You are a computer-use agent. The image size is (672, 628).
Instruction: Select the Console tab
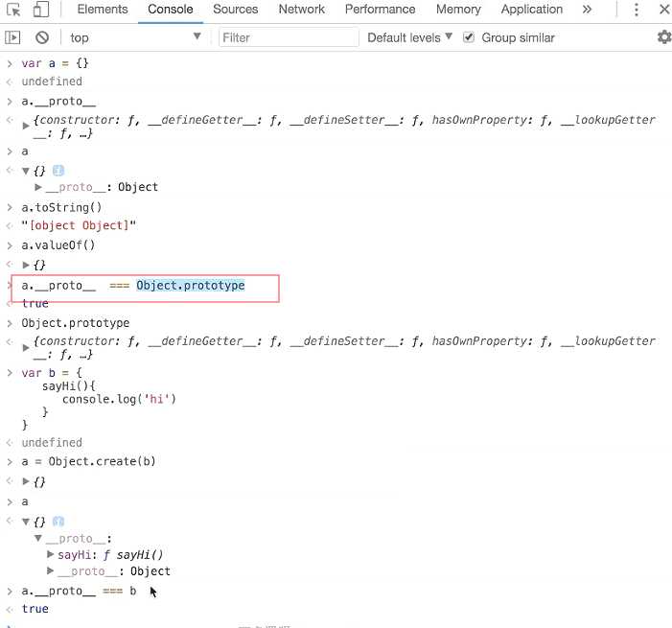tap(170, 10)
